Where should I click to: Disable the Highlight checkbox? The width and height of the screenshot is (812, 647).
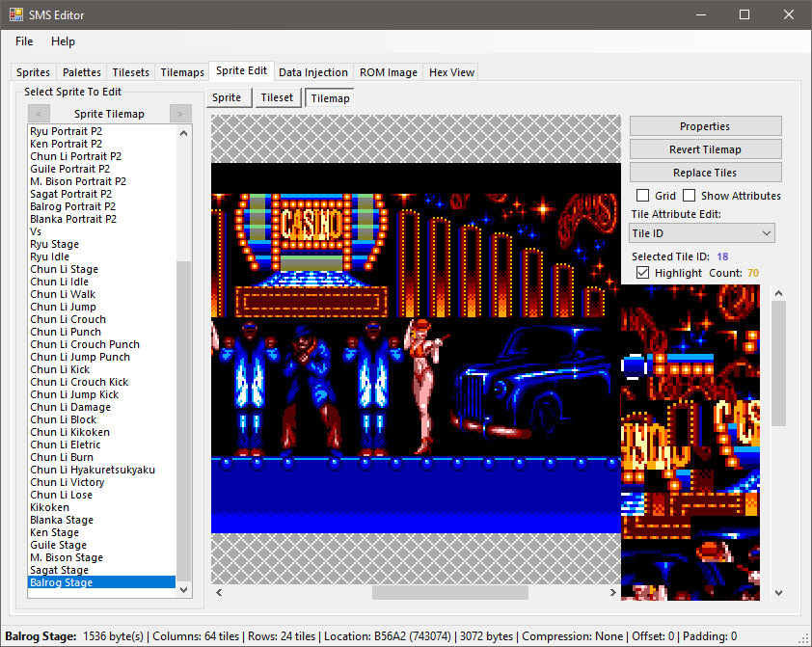(642, 273)
